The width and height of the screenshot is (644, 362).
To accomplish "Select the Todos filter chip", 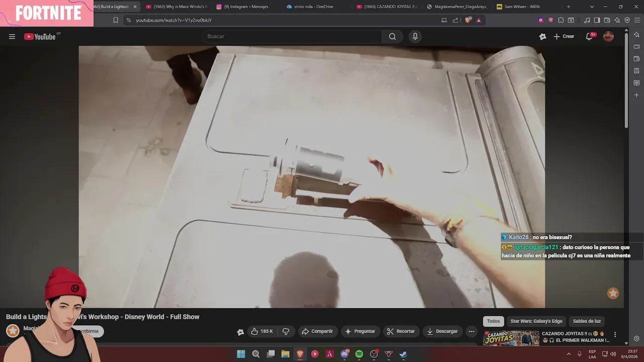I will point(494,321).
